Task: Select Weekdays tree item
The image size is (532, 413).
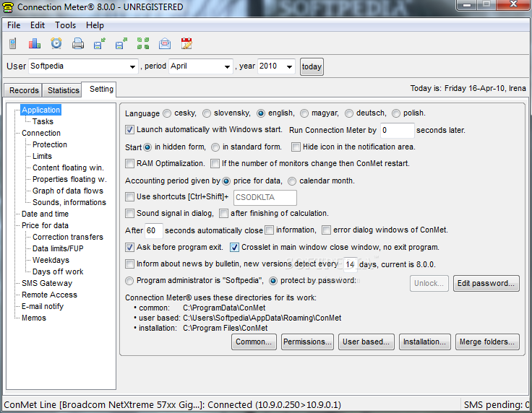Action: [51, 260]
